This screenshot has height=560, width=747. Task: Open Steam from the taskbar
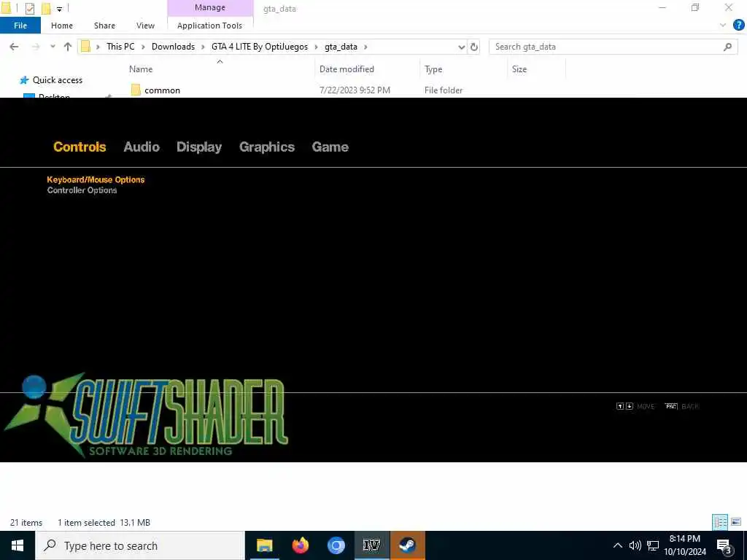[x=407, y=545]
